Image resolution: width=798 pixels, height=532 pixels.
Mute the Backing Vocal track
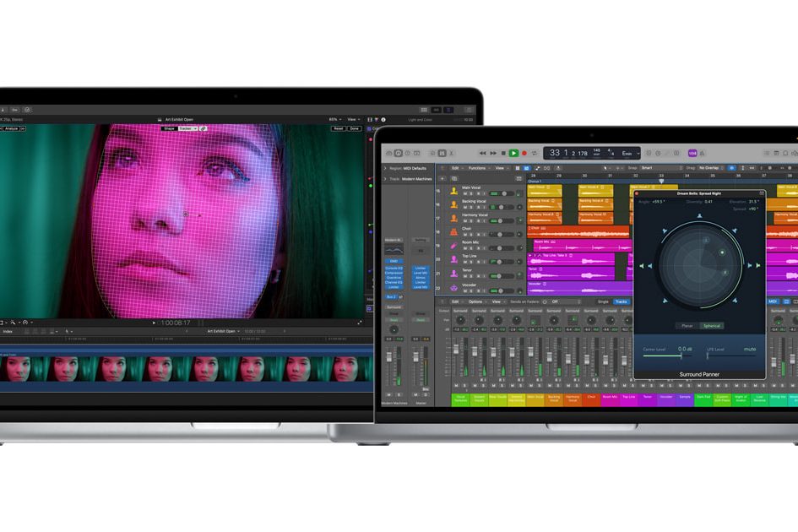[465, 207]
